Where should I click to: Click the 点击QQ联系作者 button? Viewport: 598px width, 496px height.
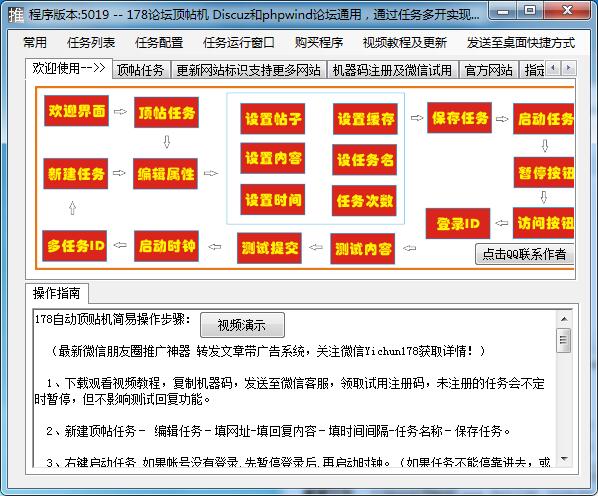point(524,254)
